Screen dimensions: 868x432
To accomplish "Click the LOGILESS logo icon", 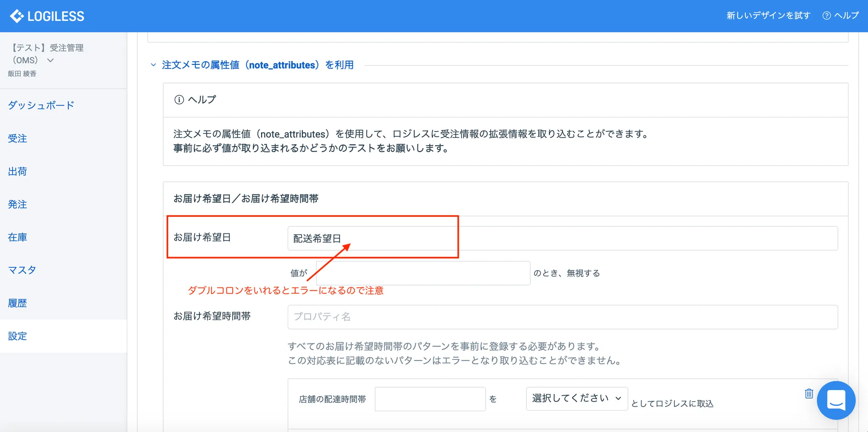I will tap(17, 16).
